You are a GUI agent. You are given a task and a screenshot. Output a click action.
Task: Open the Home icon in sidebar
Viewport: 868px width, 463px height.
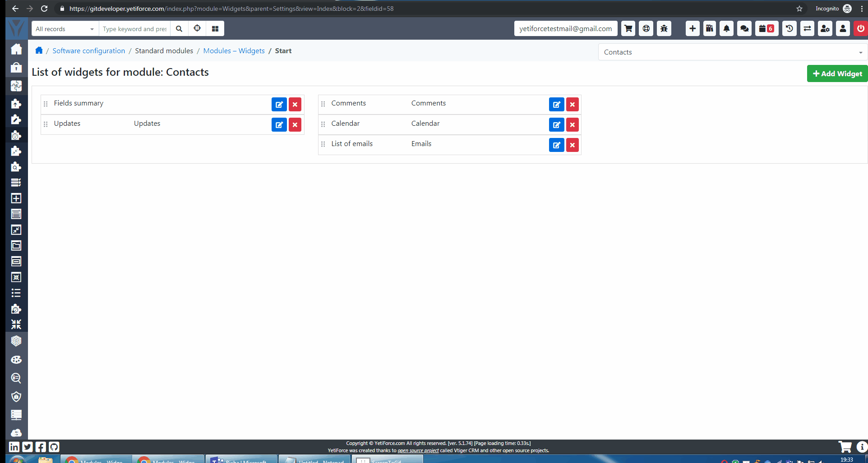[x=16, y=49]
